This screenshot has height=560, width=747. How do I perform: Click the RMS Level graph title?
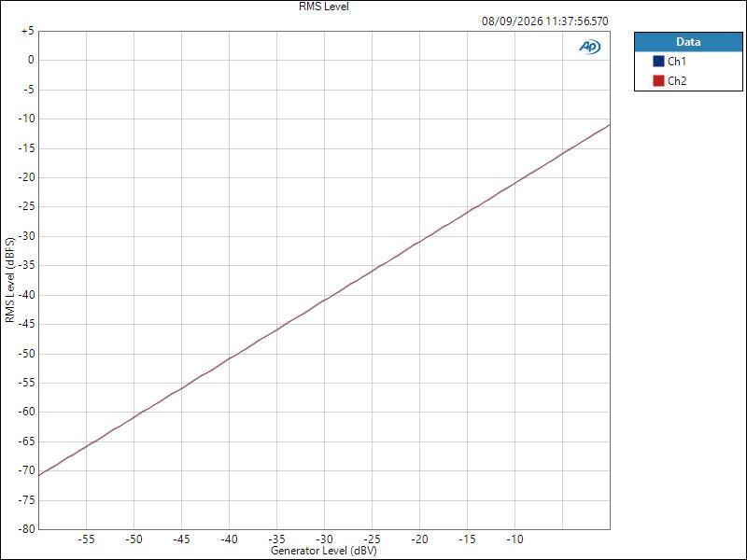coord(324,7)
